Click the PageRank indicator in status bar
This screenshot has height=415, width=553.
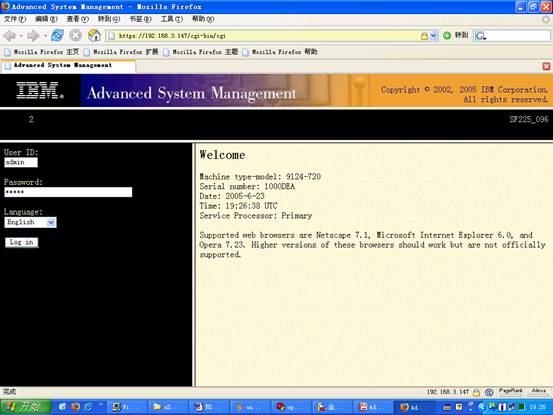tap(510, 392)
